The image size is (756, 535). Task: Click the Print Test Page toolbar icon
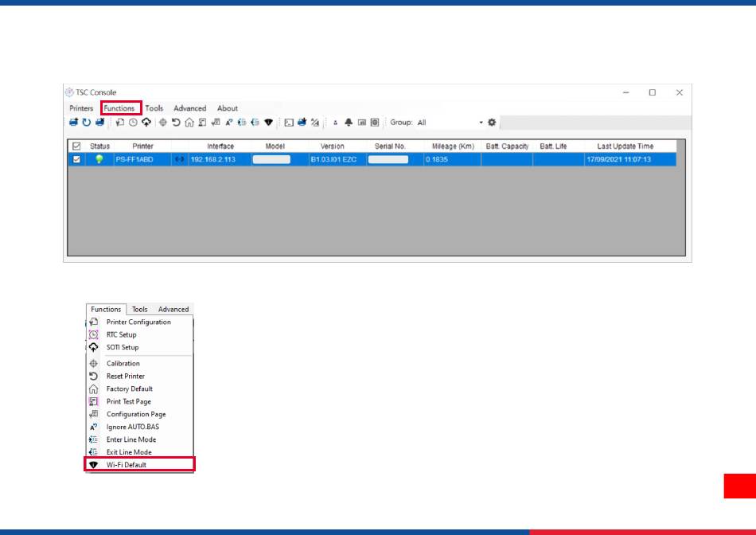click(x=202, y=123)
